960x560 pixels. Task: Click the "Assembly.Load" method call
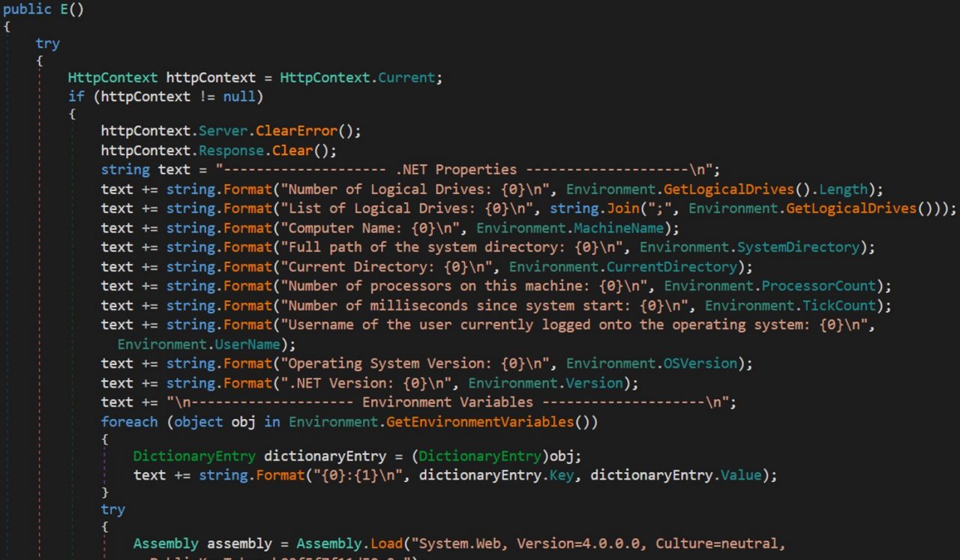tap(349, 544)
